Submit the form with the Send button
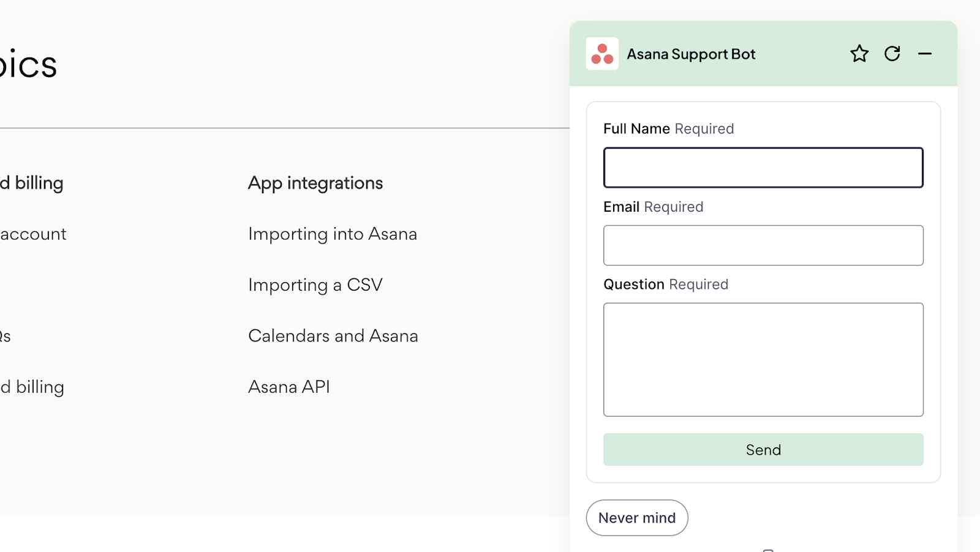 tap(763, 450)
